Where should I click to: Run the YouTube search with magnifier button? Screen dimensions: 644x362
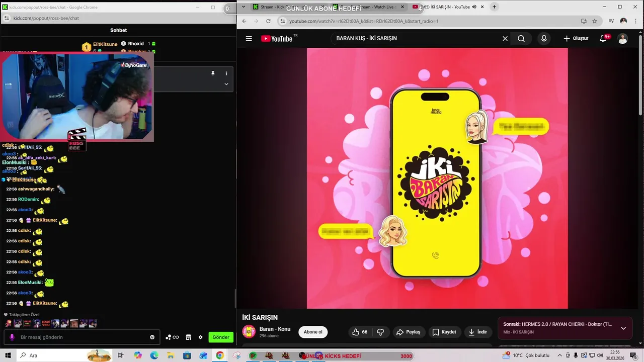[521, 39]
